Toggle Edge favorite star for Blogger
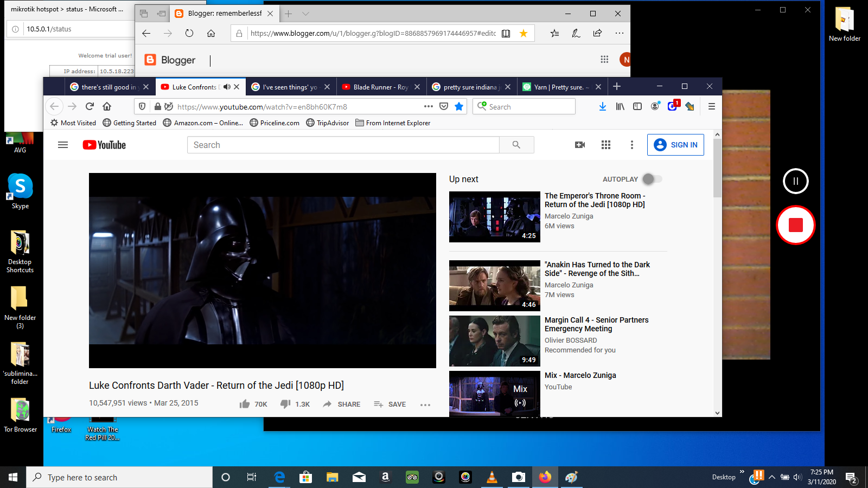 pyautogui.click(x=524, y=33)
